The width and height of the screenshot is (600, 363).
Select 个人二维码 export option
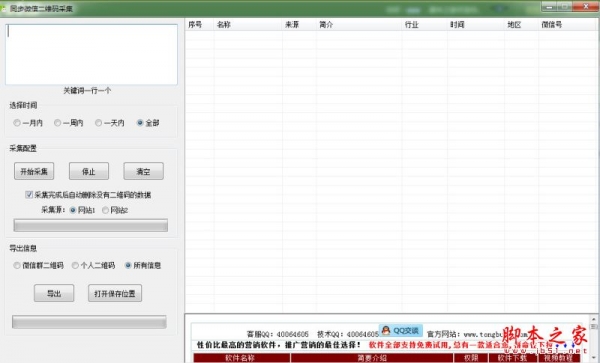75,265
